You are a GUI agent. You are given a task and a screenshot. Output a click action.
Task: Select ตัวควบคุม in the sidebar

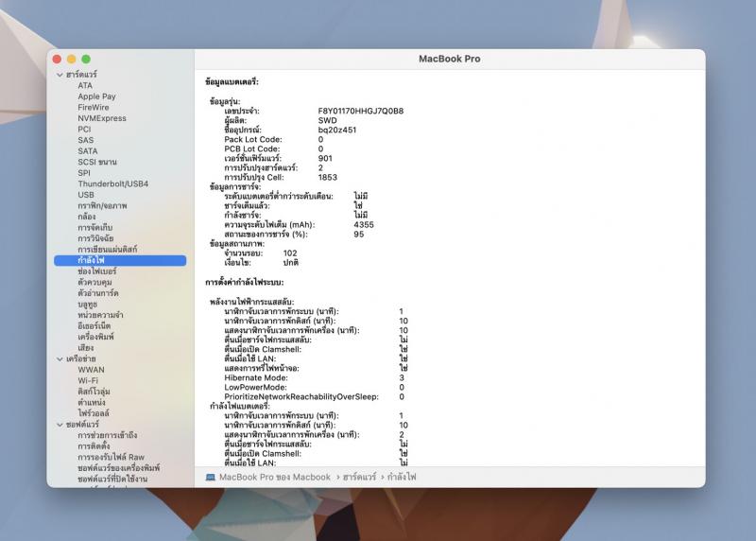click(x=94, y=283)
